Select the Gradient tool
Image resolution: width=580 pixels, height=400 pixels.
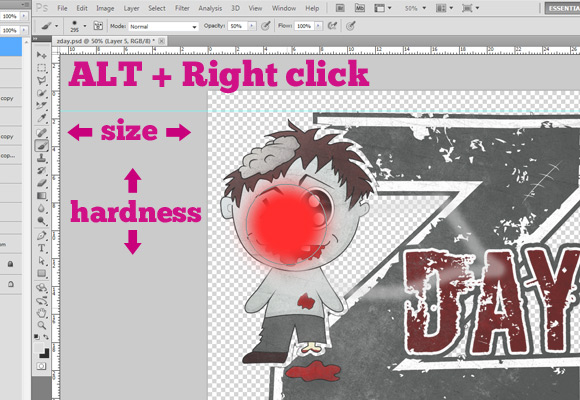point(41,196)
